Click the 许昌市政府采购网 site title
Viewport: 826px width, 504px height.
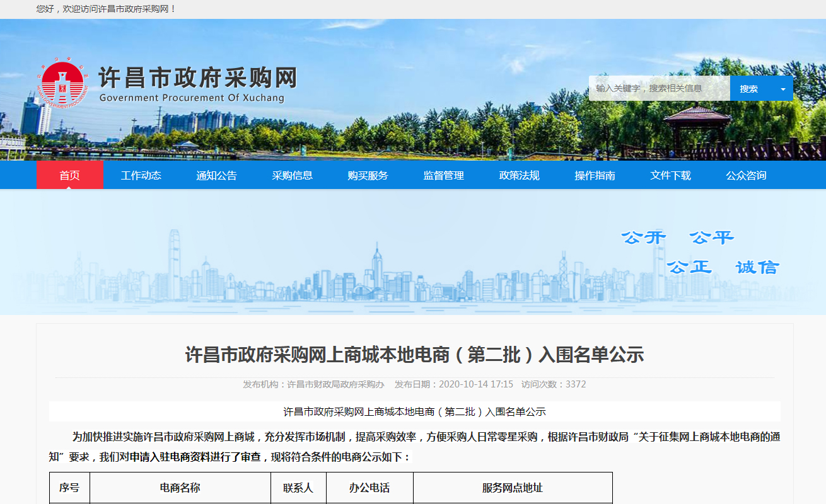click(198, 77)
